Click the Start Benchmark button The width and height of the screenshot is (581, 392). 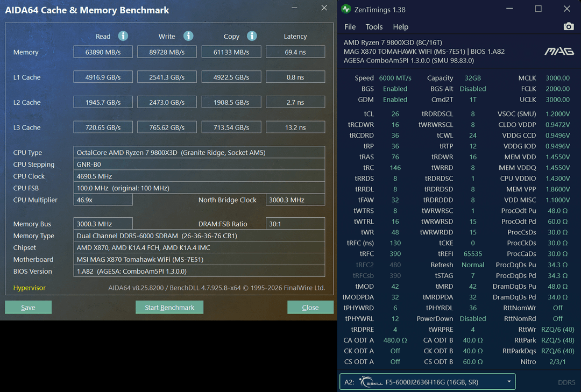coord(169,307)
